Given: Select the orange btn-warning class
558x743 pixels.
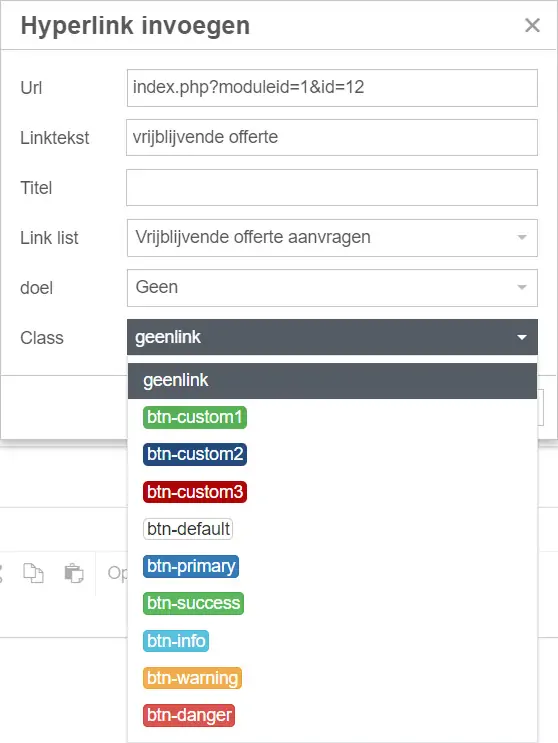Looking at the screenshot, I should pos(192,678).
